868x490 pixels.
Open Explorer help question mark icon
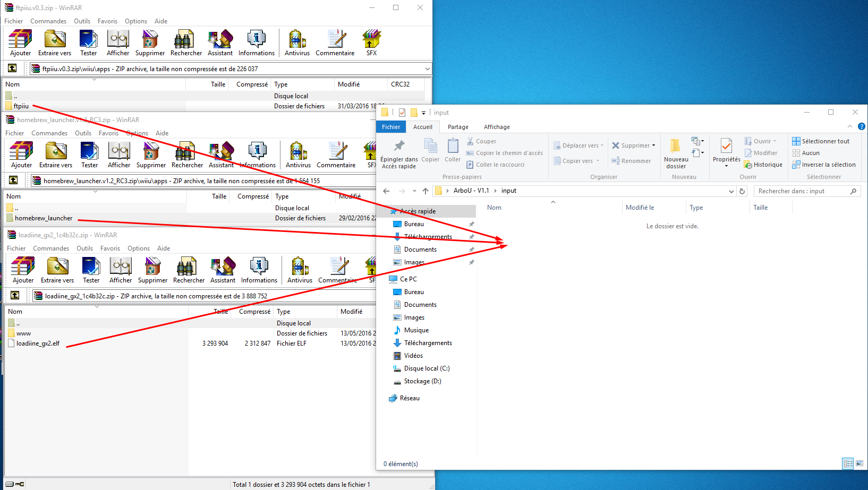pyautogui.click(x=862, y=126)
